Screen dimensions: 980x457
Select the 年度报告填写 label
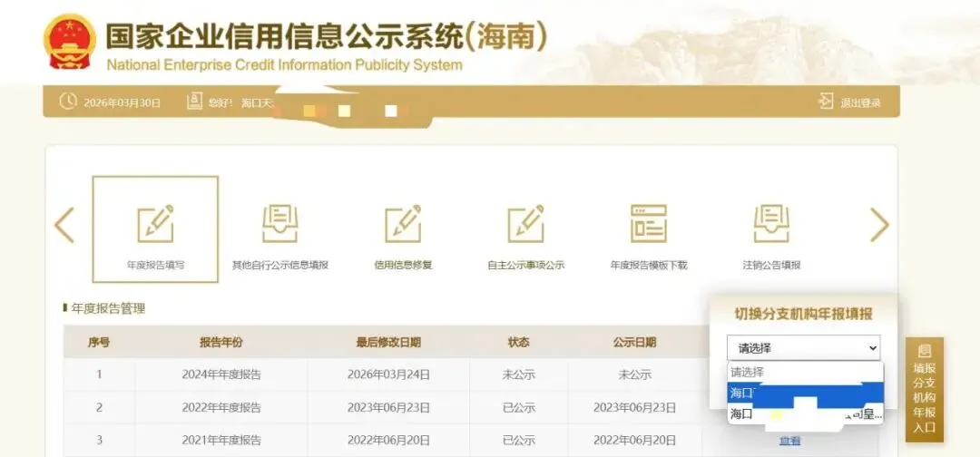point(156,266)
